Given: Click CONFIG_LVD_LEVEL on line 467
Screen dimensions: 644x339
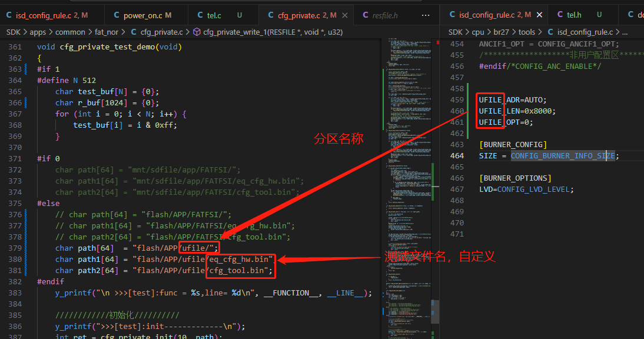Looking at the screenshot, I should 533,189.
